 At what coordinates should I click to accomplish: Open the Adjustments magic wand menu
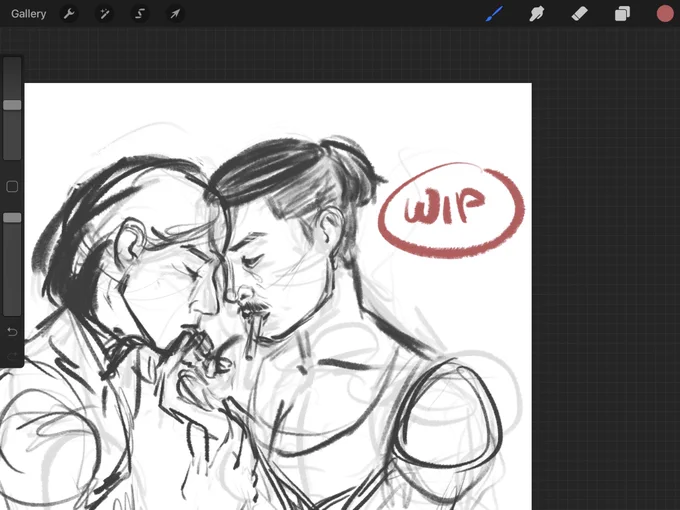105,14
